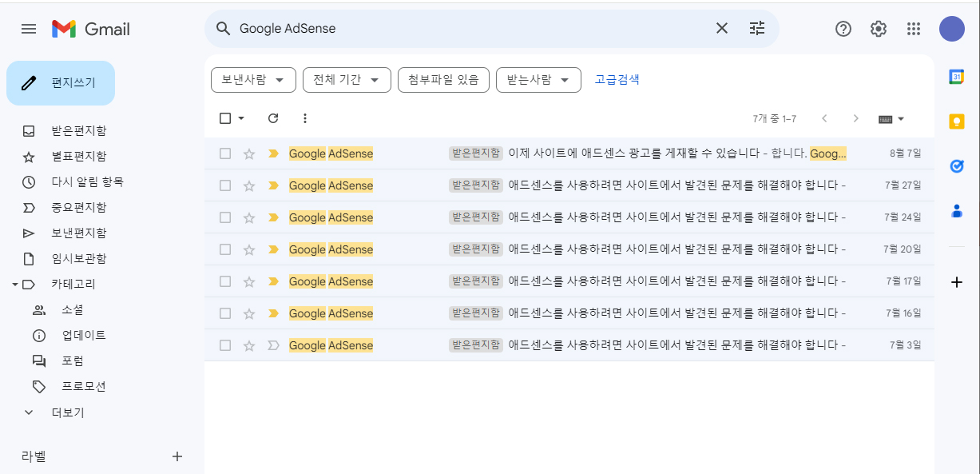Viewport: 980px width, 474px height.
Task: Go to the older page arrow
Action: pos(856,118)
